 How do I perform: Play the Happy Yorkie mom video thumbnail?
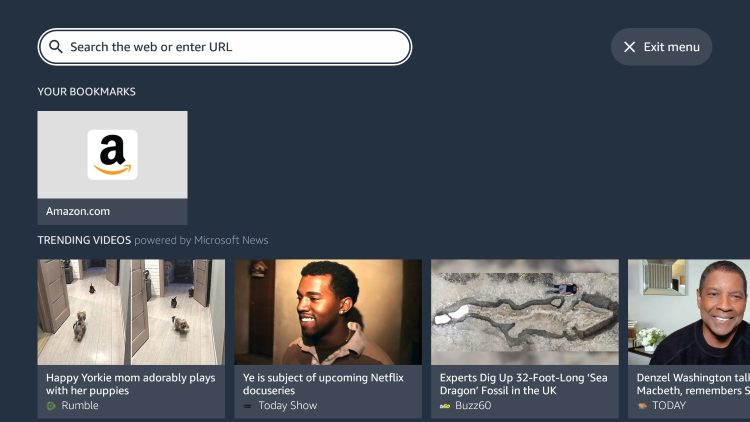pyautogui.click(x=131, y=312)
